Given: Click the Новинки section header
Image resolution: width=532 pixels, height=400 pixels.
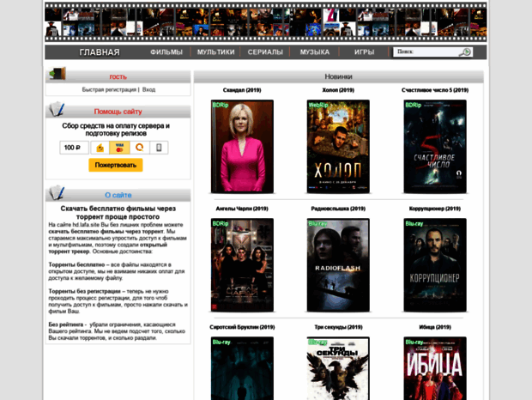Looking at the screenshot, I should (x=338, y=76).
